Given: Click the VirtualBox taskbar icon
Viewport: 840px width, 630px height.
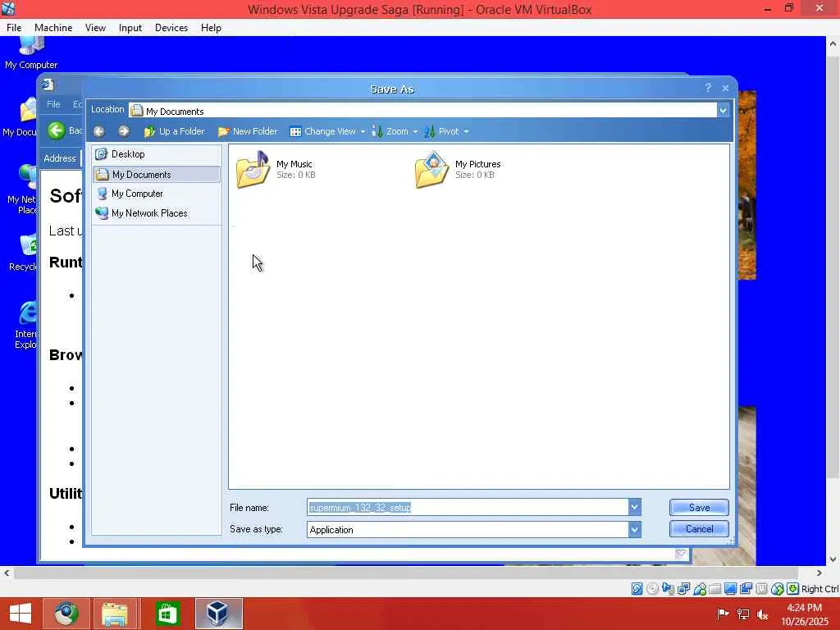Looking at the screenshot, I should coord(218,614).
